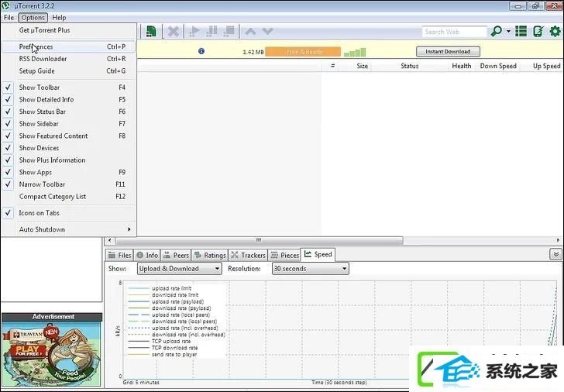
Task: Switch to the Files tab
Action: 119,255
